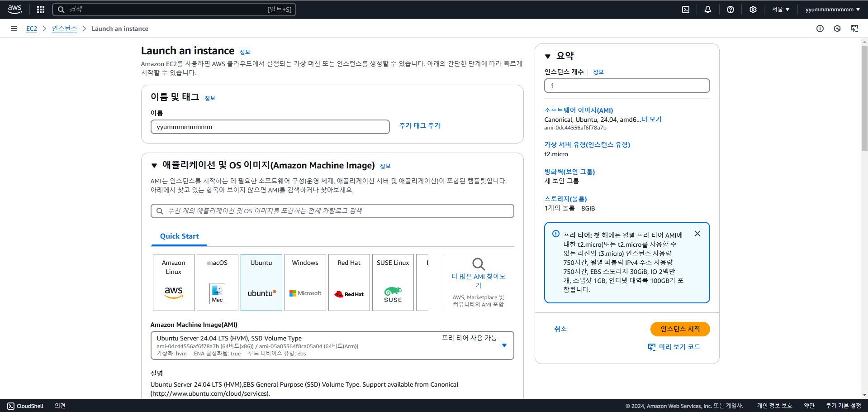
Task: Click the 추가 태그 추가 link
Action: pos(420,126)
